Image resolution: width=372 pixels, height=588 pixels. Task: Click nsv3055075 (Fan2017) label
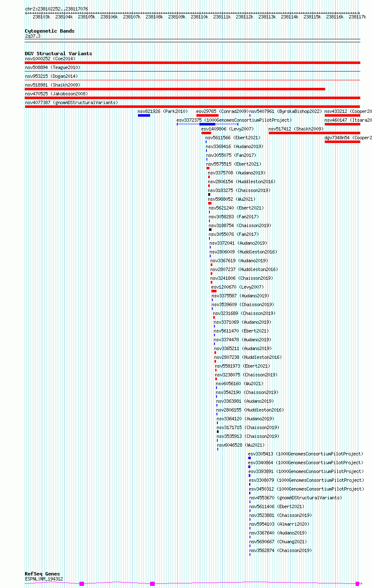tap(231, 155)
